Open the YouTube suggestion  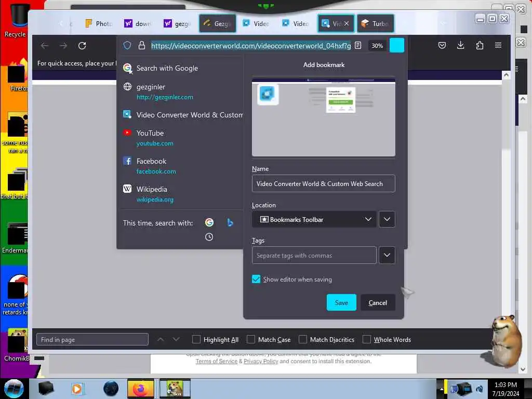point(180,138)
